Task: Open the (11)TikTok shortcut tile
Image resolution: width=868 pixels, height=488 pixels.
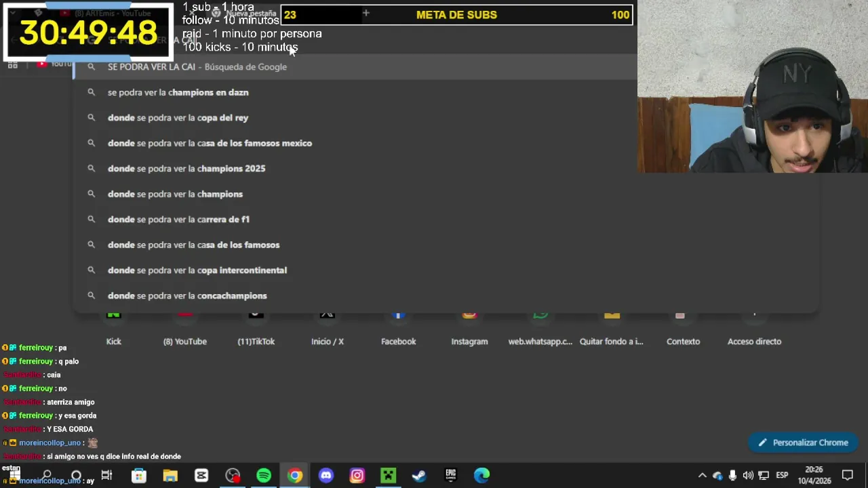Action: pos(256,329)
